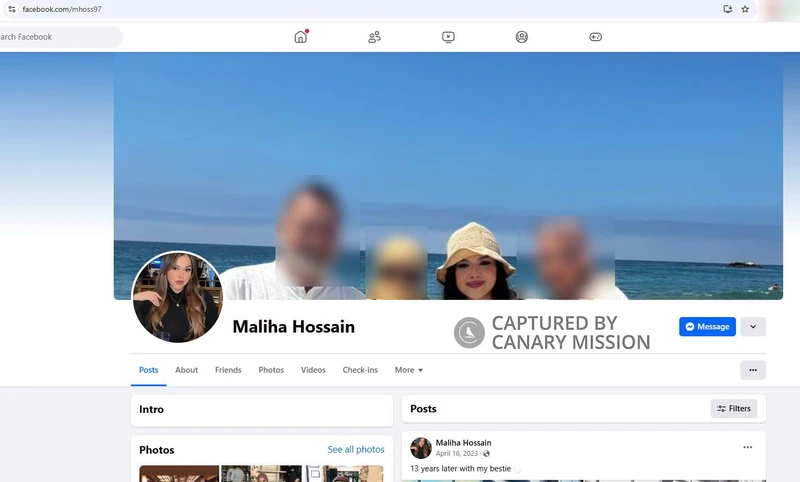Viewport: 800px width, 482px height.
Task: Open the post's three-dot options menu
Action: [x=747, y=447]
